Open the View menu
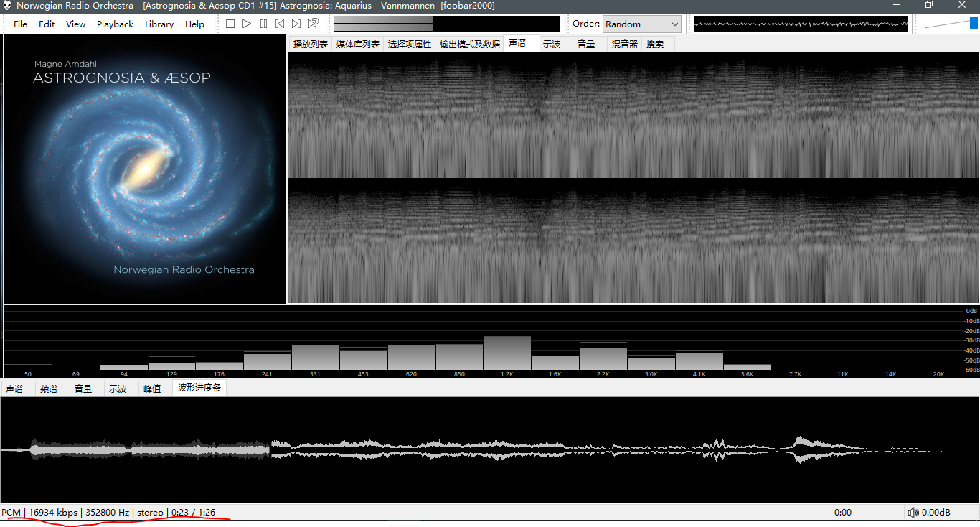This screenshot has width=980, height=527. [x=75, y=24]
